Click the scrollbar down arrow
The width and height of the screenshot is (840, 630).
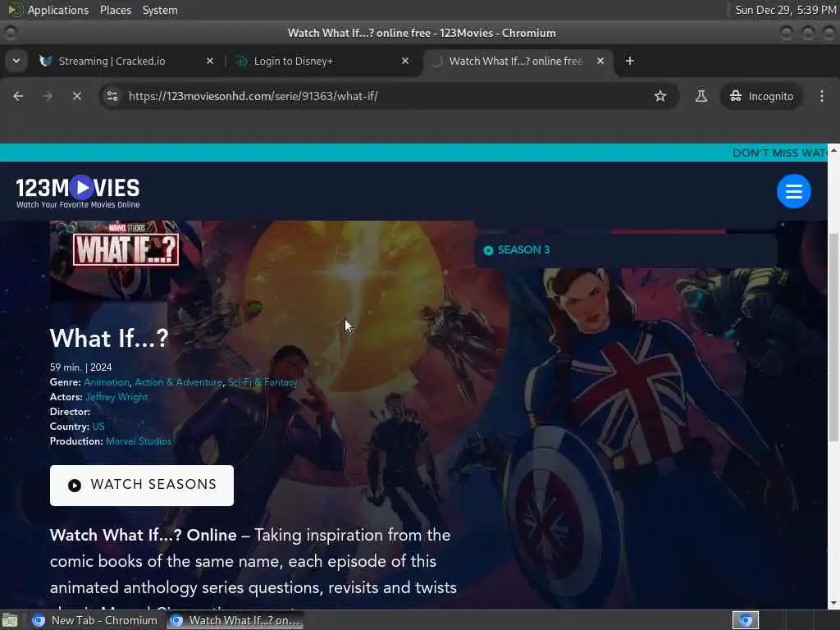pyautogui.click(x=833, y=603)
